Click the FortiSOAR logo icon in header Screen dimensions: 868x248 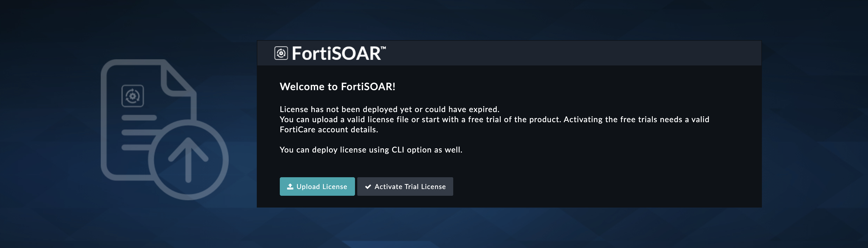[x=281, y=53]
